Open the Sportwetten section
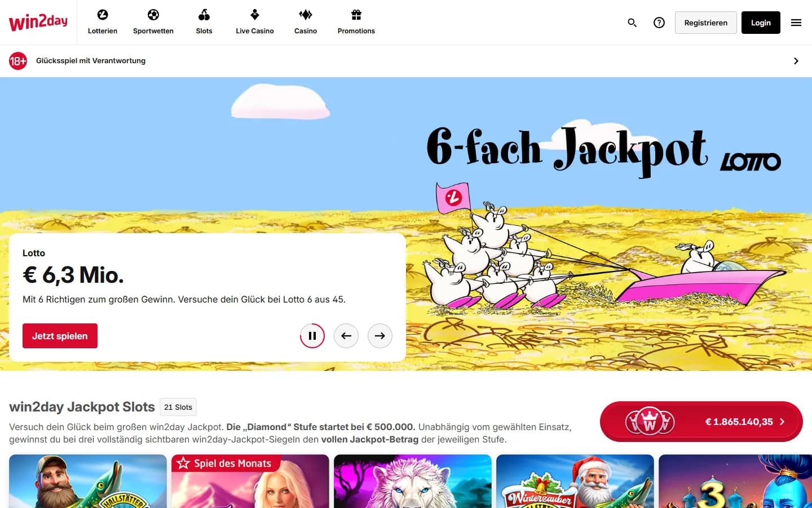The width and height of the screenshot is (812, 508). [x=153, y=23]
